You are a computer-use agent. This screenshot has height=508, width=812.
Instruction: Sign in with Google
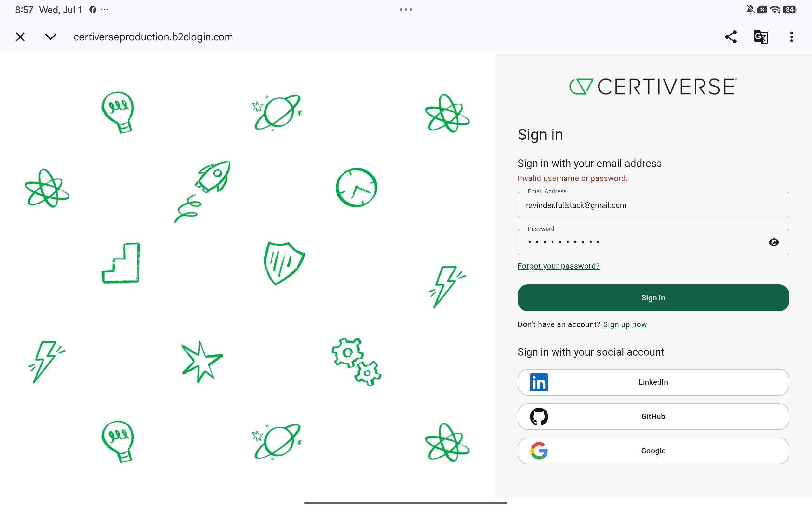tap(653, 451)
